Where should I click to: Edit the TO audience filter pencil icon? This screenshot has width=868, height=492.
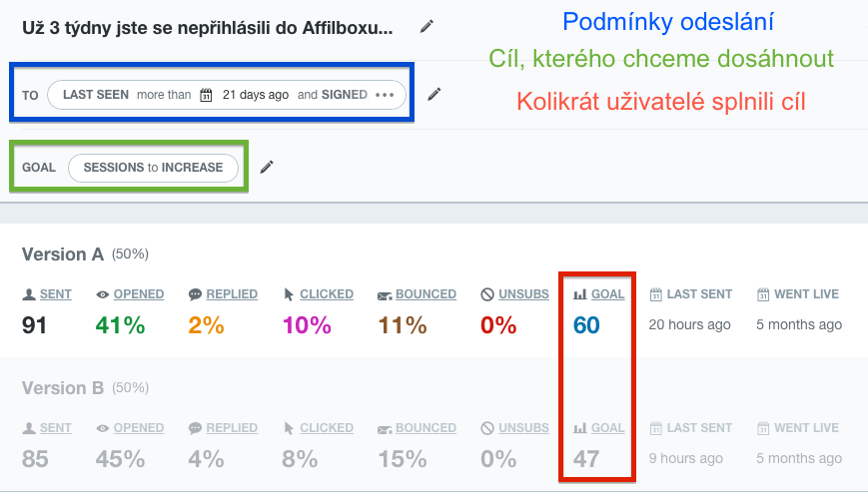(x=434, y=94)
